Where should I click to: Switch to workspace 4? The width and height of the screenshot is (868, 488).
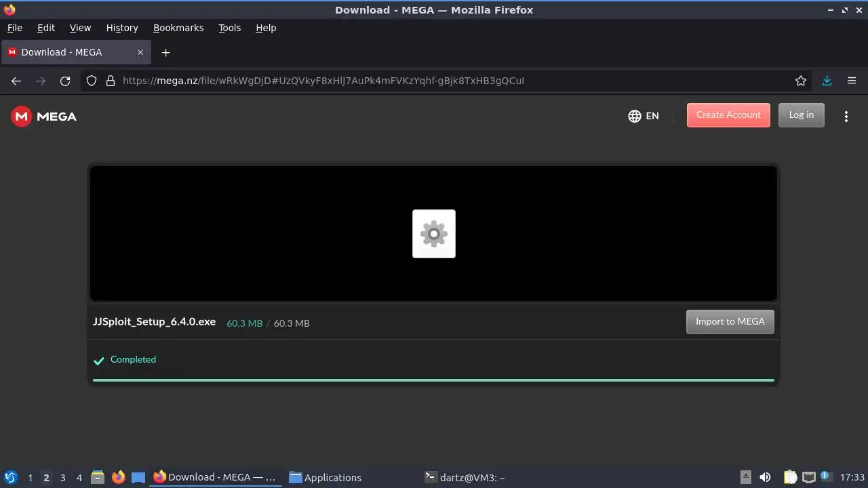click(x=79, y=478)
